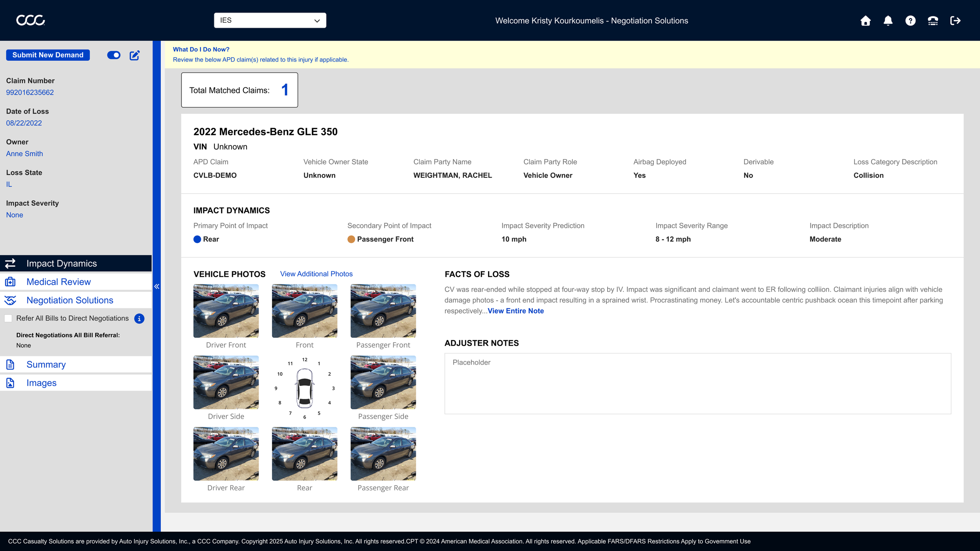Open help question mark icon
980x551 pixels.
(x=910, y=20)
